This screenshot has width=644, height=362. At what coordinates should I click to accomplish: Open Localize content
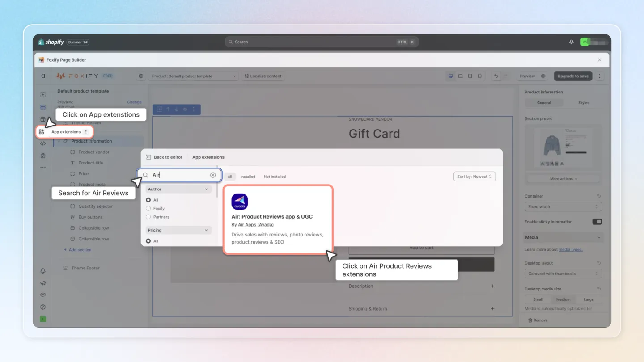tap(263, 76)
